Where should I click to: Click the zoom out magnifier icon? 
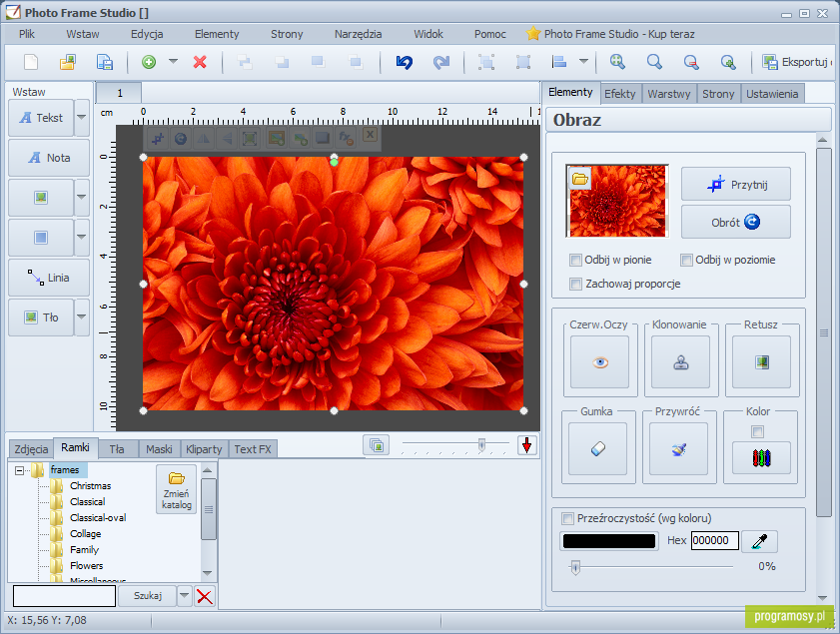coord(691,62)
